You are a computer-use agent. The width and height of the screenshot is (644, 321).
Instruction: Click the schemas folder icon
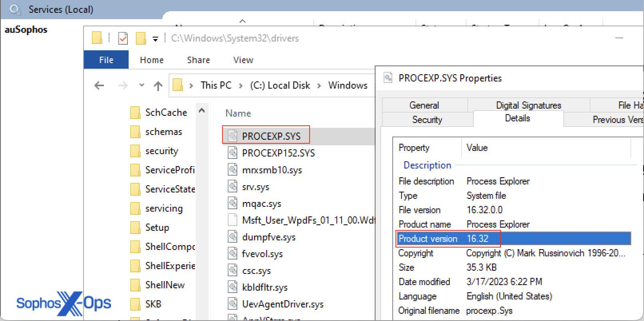(135, 132)
